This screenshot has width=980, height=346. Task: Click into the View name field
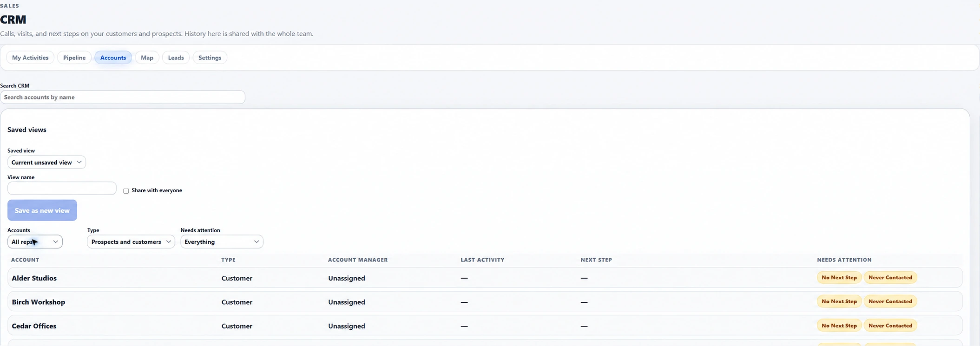pyautogui.click(x=62, y=188)
